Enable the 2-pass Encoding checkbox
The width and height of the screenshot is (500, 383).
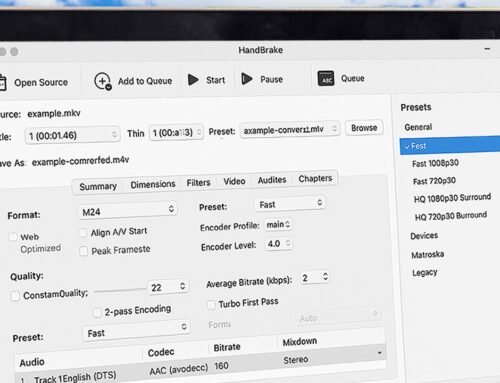[x=97, y=312]
